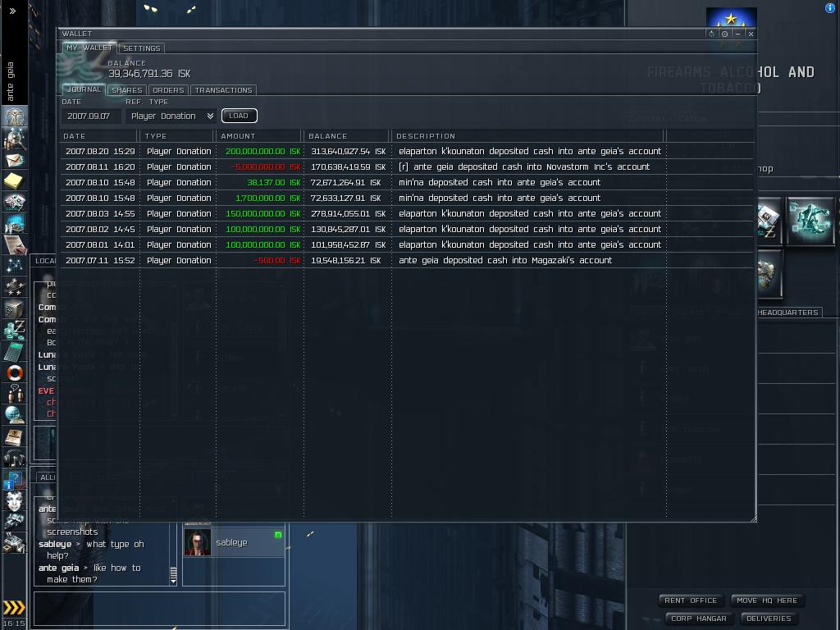This screenshot has height=630, width=840.
Task: Open the in-game Browser globe icon
Action: 15,415
